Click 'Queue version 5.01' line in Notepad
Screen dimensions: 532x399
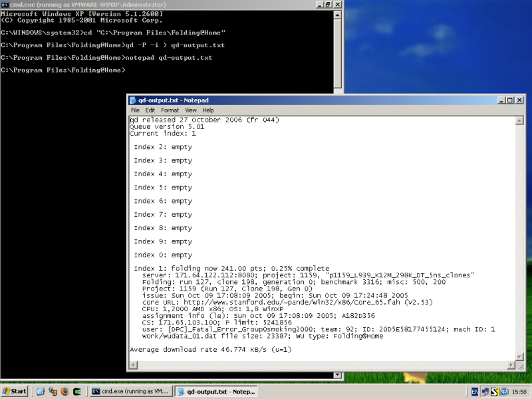click(x=167, y=126)
